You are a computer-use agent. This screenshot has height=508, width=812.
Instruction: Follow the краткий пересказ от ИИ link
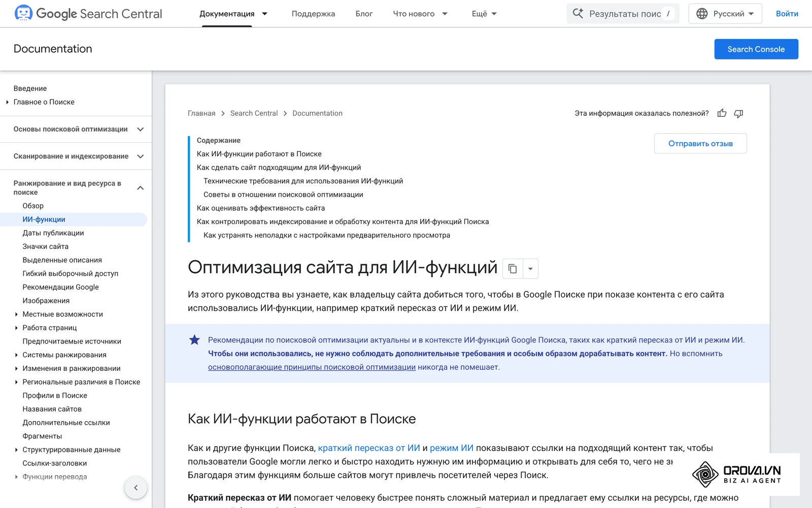tap(369, 448)
